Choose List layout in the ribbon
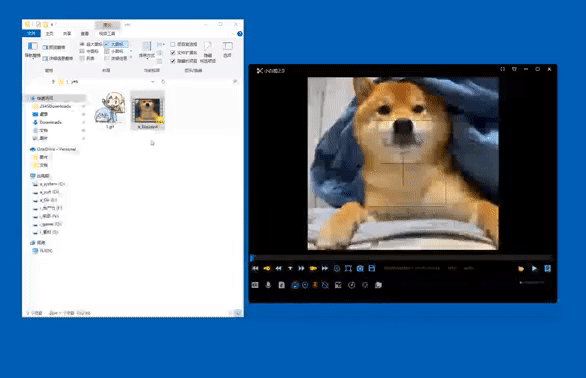Viewport: 586px width, 378px height. pos(87,58)
